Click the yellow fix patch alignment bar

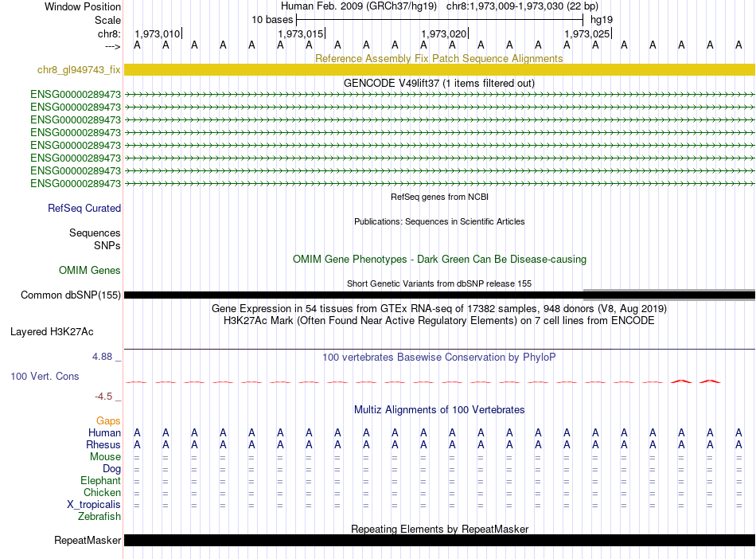[x=439, y=69]
